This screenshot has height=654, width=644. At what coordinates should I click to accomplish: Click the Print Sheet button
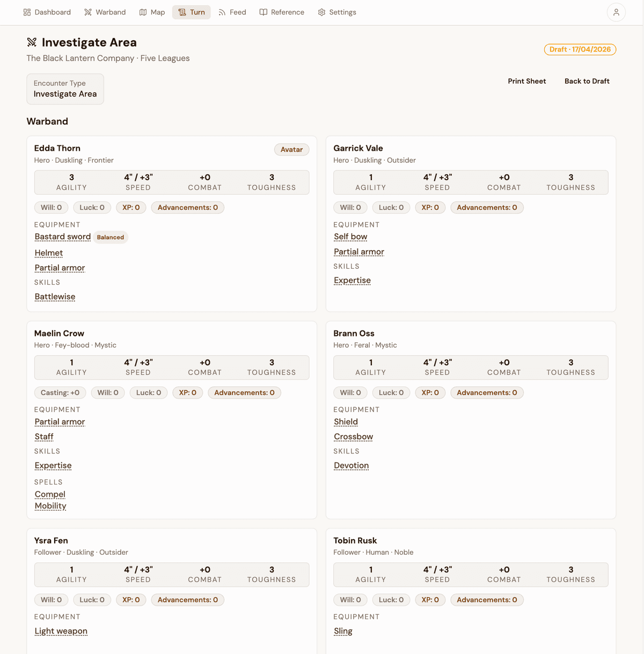[527, 81]
